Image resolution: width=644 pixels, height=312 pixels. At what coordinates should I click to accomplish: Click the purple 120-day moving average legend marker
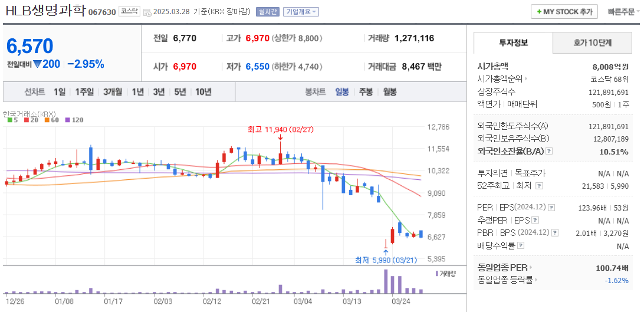tap(67, 120)
